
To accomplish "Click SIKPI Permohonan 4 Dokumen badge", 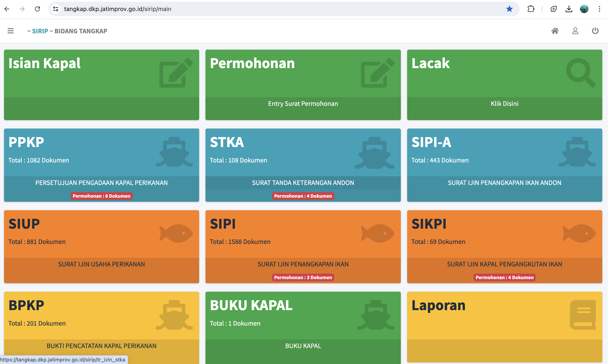I will pyautogui.click(x=504, y=277).
